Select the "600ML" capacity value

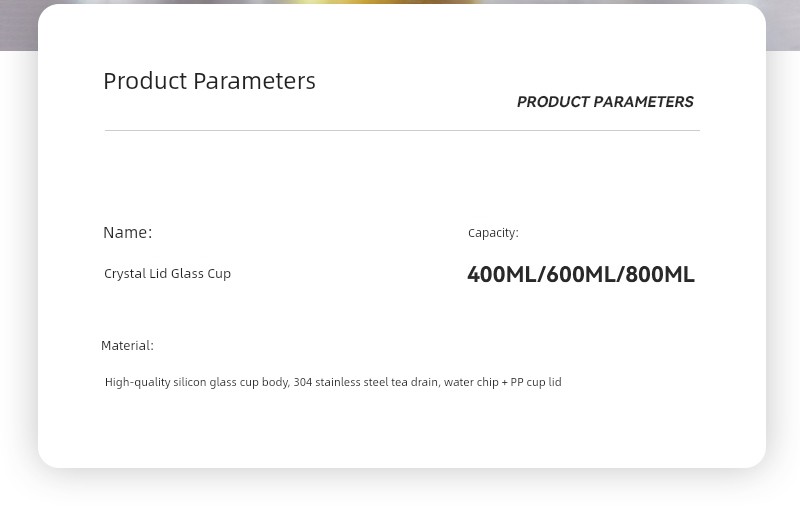click(580, 274)
